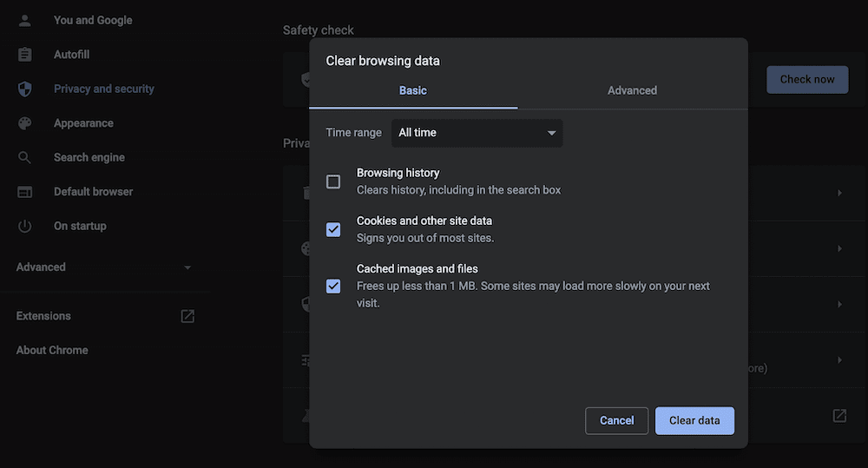Open the Privacy and security section
Image resolution: width=868 pixels, height=468 pixels.
103,89
